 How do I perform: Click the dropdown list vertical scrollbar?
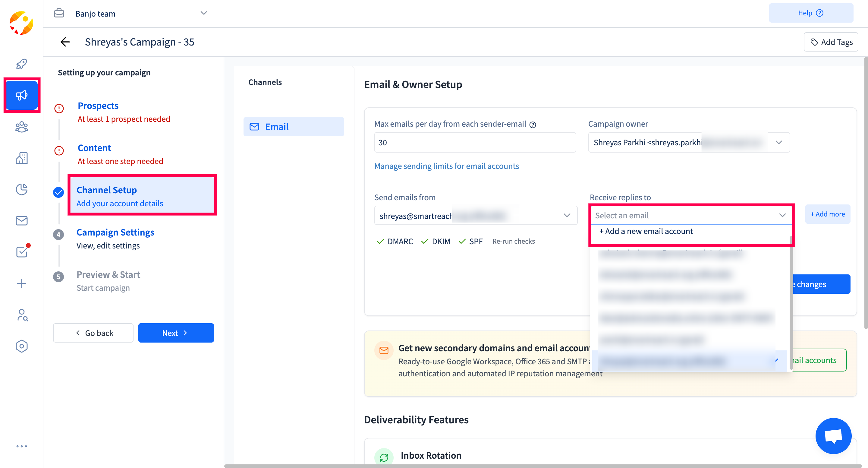pyautogui.click(x=791, y=303)
